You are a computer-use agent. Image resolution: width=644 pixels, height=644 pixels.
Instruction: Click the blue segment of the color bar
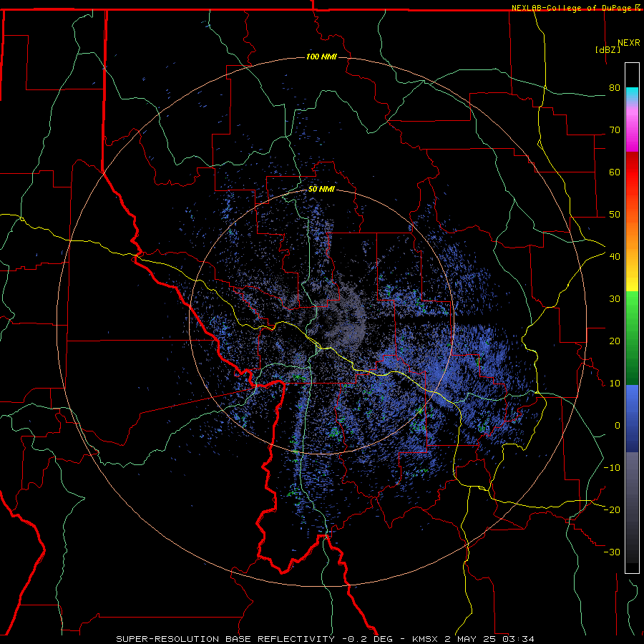pyautogui.click(x=632, y=419)
